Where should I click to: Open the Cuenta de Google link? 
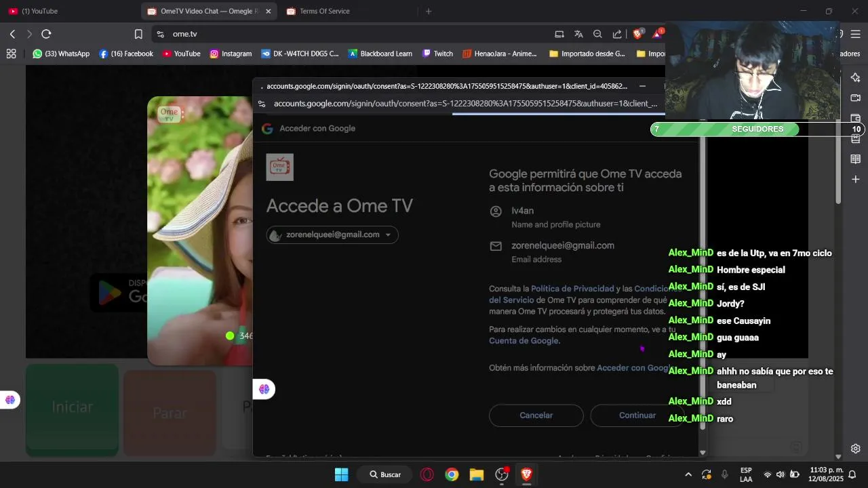coord(524,341)
